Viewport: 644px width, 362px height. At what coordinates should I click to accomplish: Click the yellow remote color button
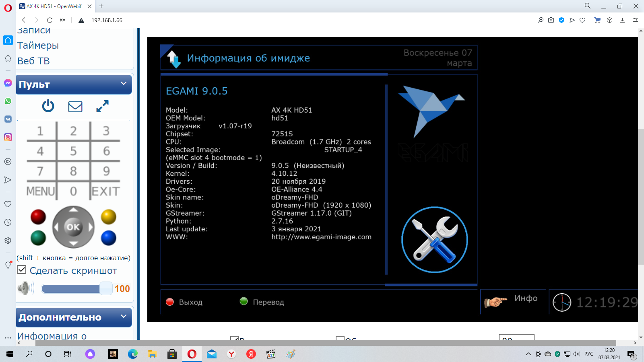coord(109,217)
